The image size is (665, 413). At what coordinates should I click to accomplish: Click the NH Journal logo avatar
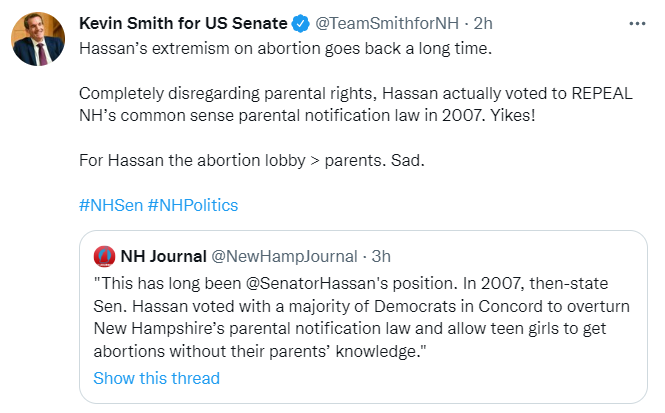104,254
